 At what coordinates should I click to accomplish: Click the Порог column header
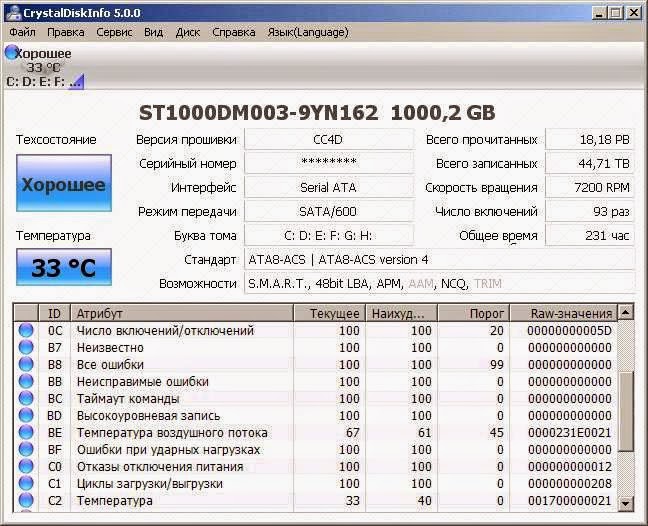click(x=474, y=313)
